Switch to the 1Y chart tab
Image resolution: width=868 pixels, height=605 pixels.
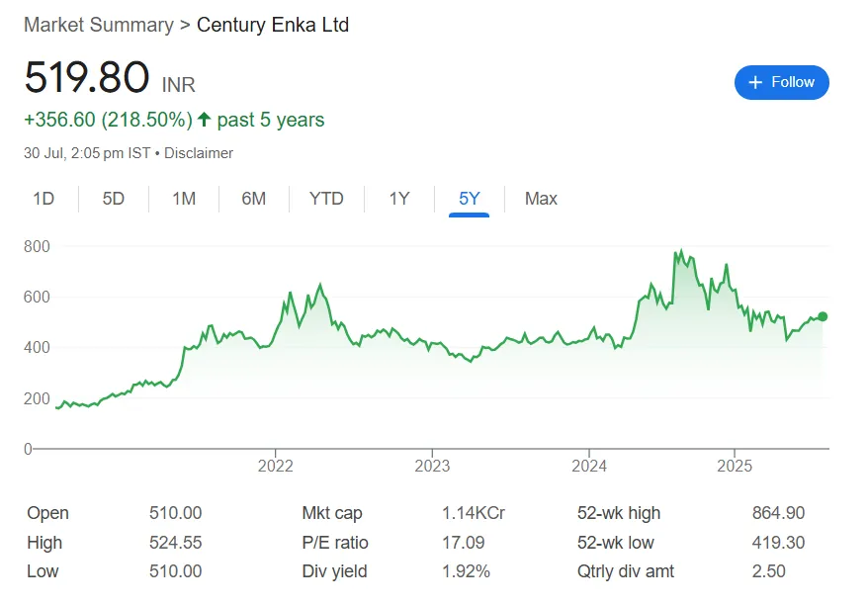point(399,198)
